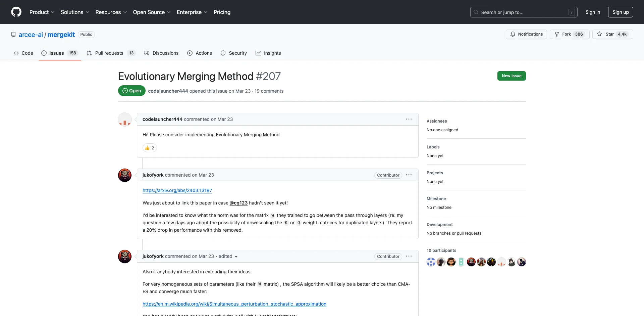This screenshot has width=644, height=316.
Task: Open options menu on jukofyork's arxiv comment
Action: pyautogui.click(x=409, y=175)
